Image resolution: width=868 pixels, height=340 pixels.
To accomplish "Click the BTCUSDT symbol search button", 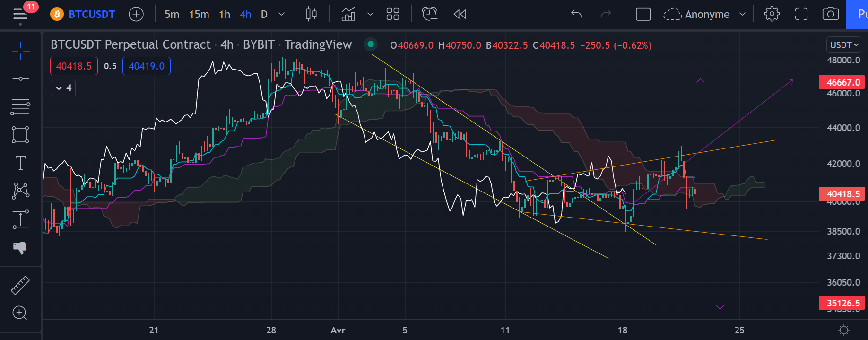I will (x=83, y=14).
